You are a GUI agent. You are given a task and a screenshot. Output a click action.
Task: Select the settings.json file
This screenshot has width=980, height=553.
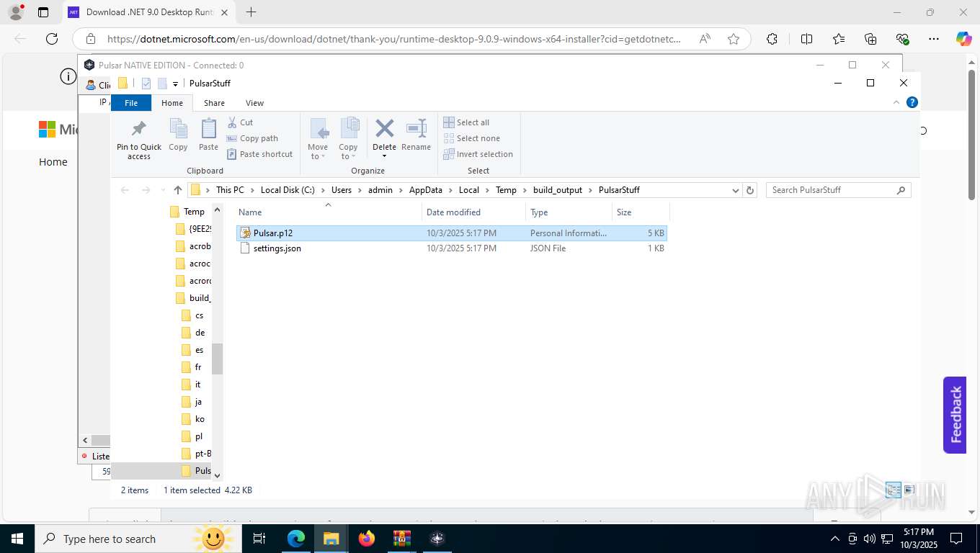tap(452, 248)
